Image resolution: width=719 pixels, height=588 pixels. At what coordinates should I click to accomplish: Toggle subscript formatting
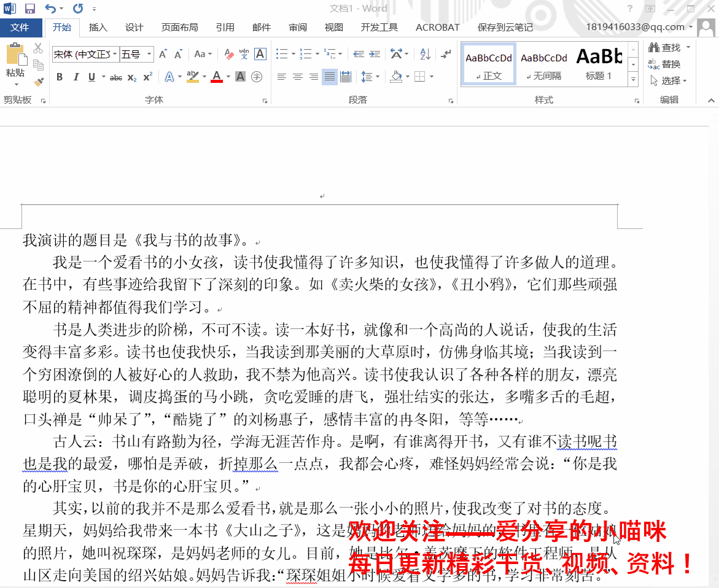click(x=132, y=77)
